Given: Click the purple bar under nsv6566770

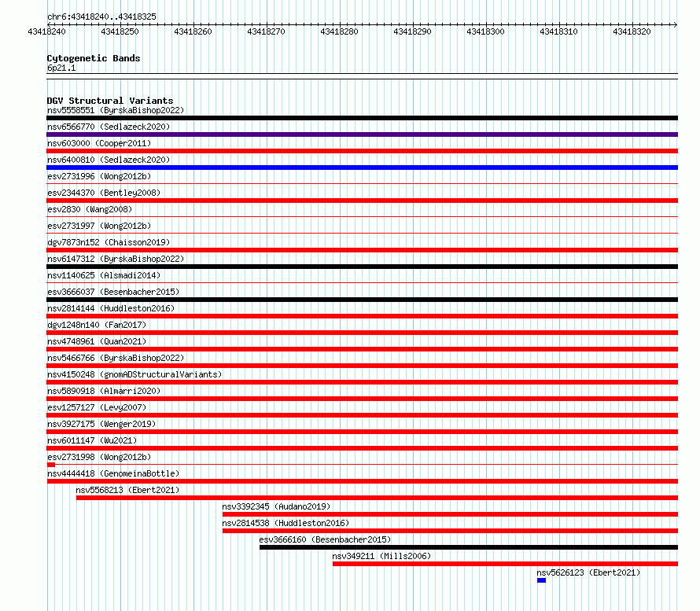Looking at the screenshot, I should click(x=362, y=134).
